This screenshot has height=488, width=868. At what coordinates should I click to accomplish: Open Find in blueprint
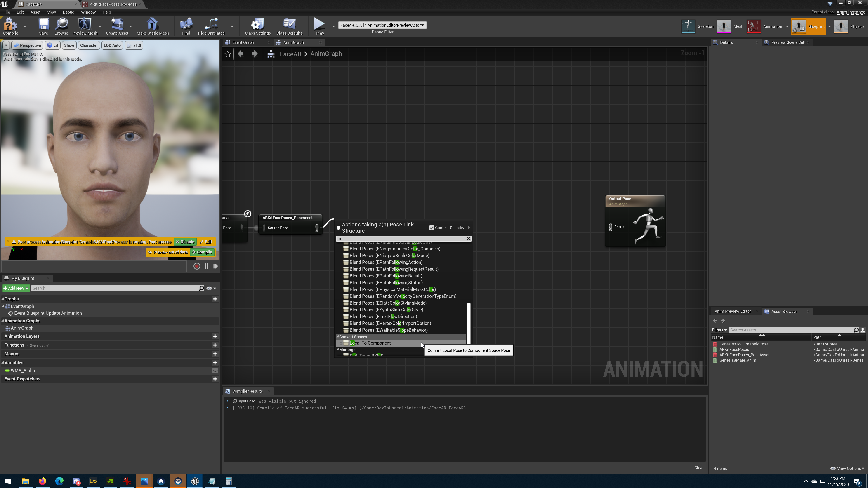point(186,26)
